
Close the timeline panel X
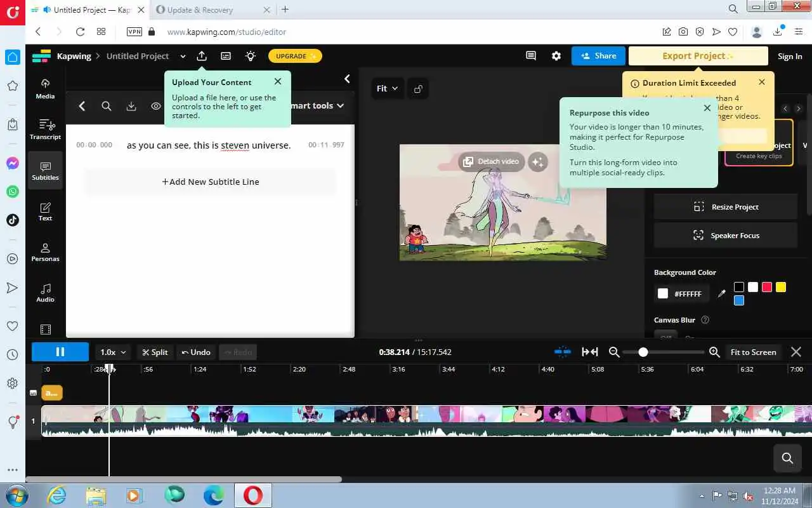[x=796, y=352]
